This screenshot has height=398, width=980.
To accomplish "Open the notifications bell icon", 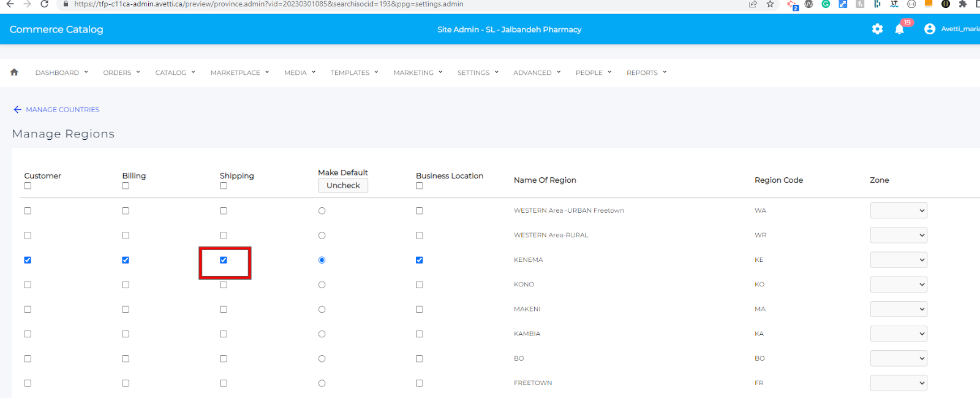I will [899, 29].
